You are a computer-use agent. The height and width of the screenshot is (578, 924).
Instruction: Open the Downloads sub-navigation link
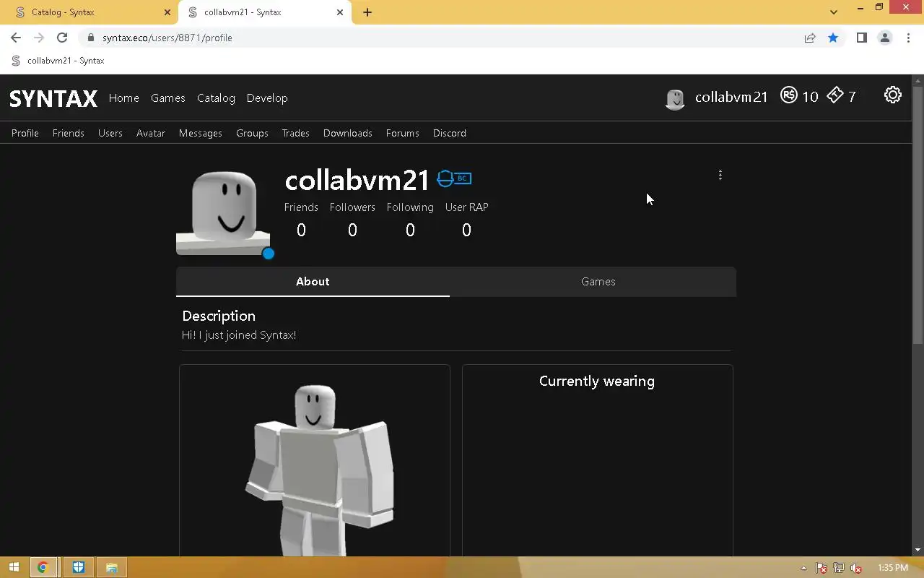[348, 133]
